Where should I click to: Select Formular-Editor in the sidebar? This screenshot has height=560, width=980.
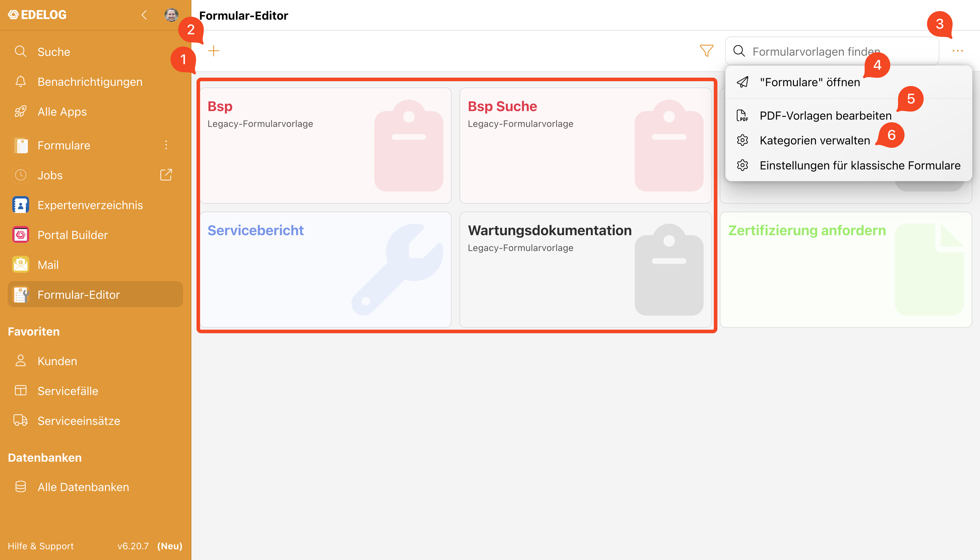(95, 294)
